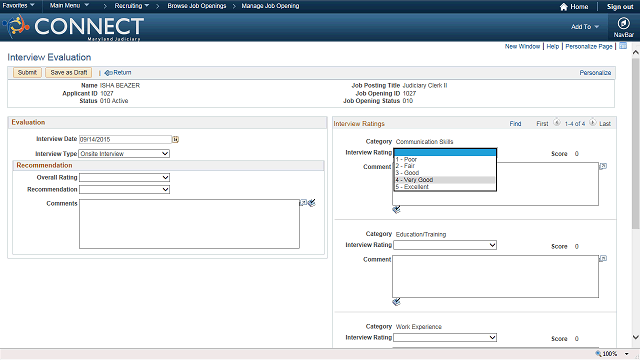Click the Submit button
Viewport: 640px width, 360px height.
pos(27,73)
